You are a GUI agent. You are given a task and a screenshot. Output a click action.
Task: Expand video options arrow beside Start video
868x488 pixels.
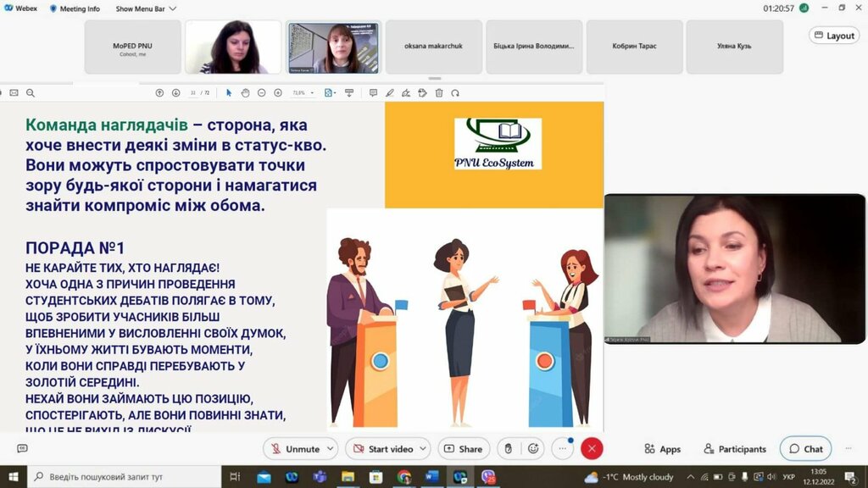tap(423, 449)
